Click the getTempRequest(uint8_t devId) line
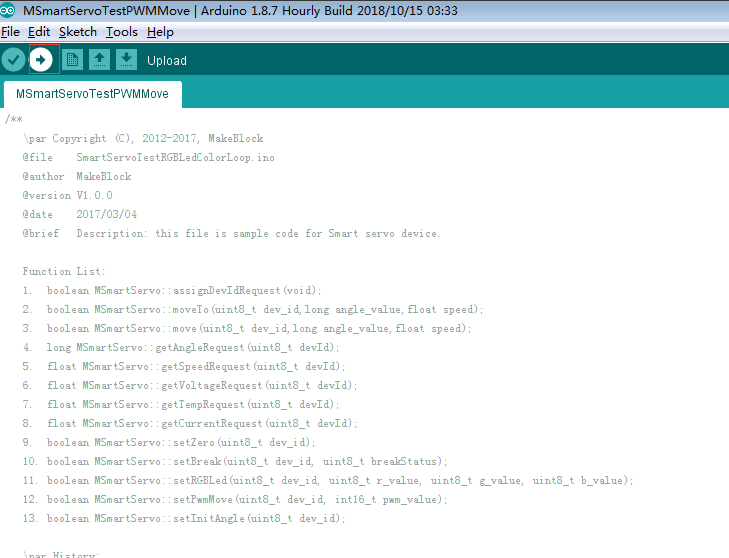The image size is (729, 558). (x=181, y=405)
